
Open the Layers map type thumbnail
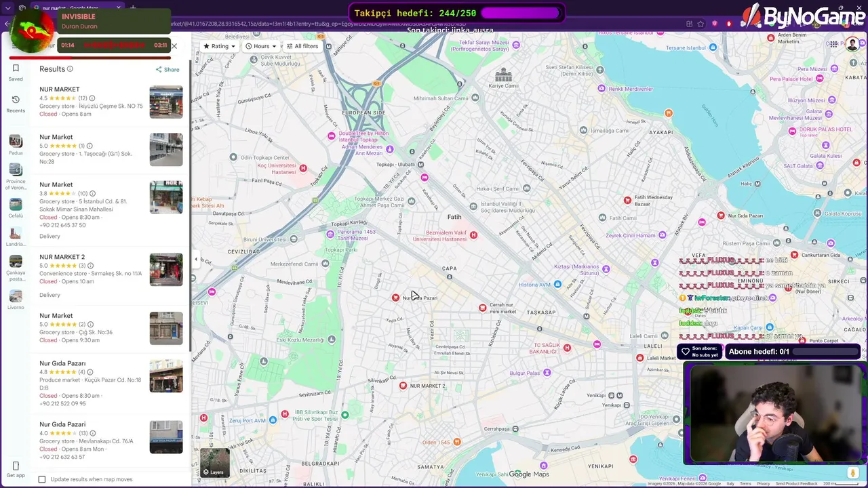215,463
